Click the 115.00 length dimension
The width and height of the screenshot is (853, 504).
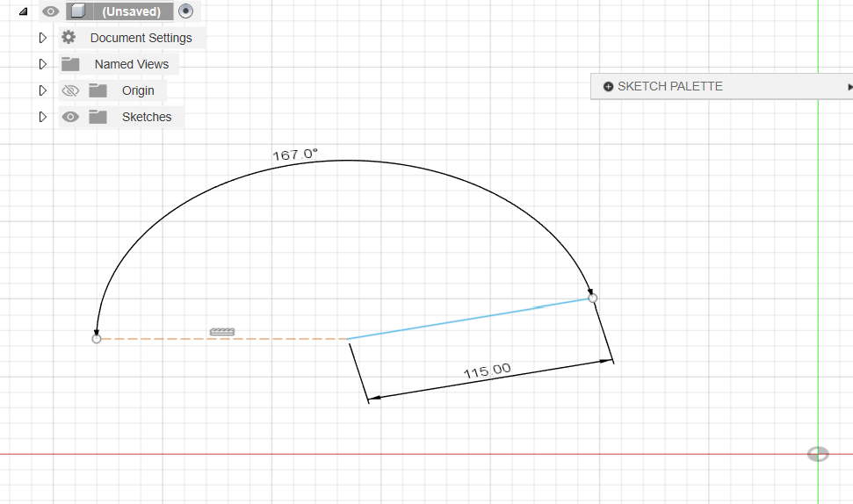point(488,371)
